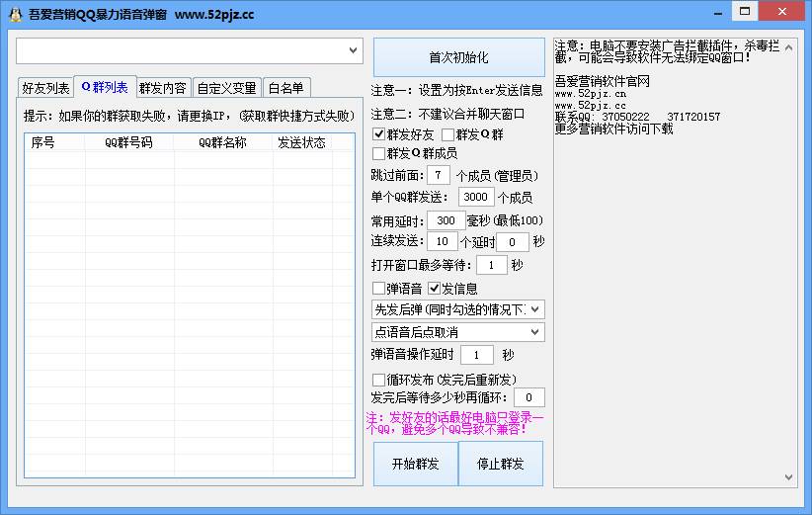812x515 pixels.
Task: Close the 吾爱营销 window
Action: click(x=782, y=12)
